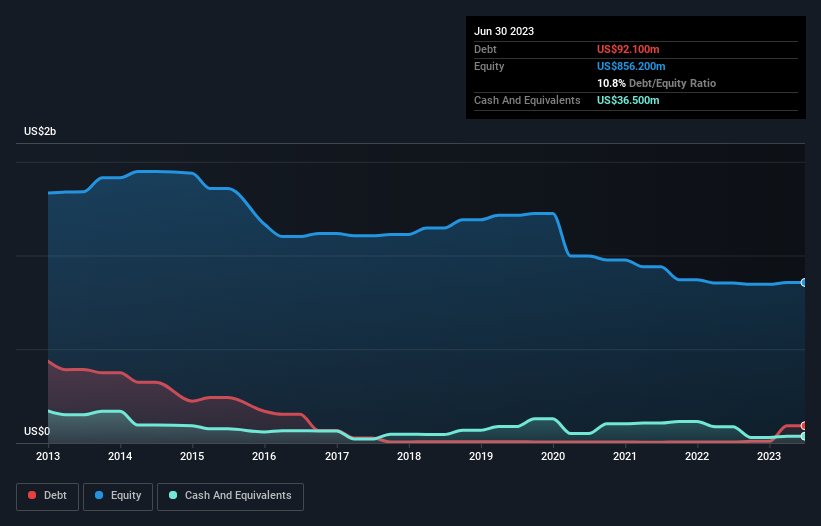Click the tooltip's Equity row label

(x=489, y=66)
